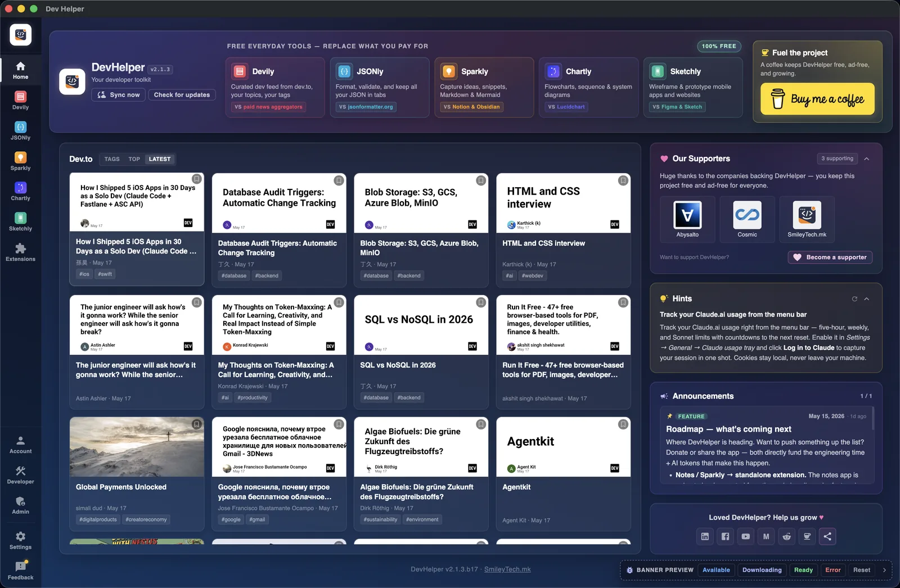Click Check for updates
900x588 pixels.
(x=182, y=95)
